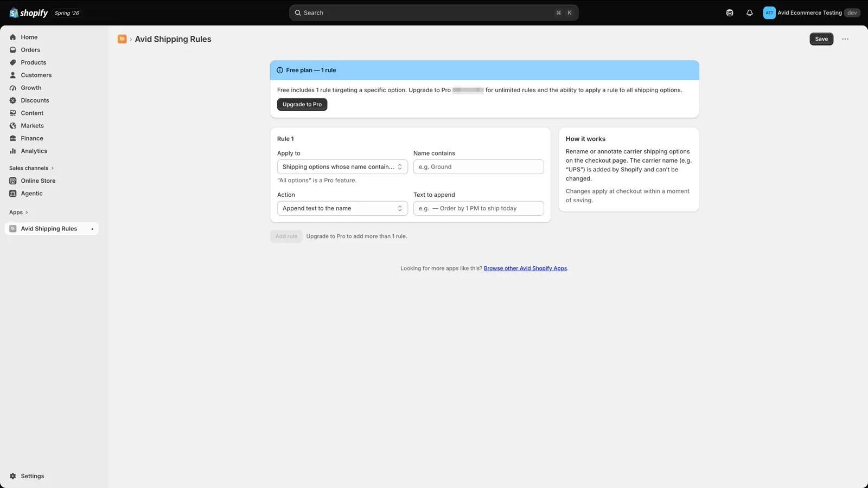Expand the Sales channels section
The width and height of the screenshot is (868, 488).
click(31, 168)
